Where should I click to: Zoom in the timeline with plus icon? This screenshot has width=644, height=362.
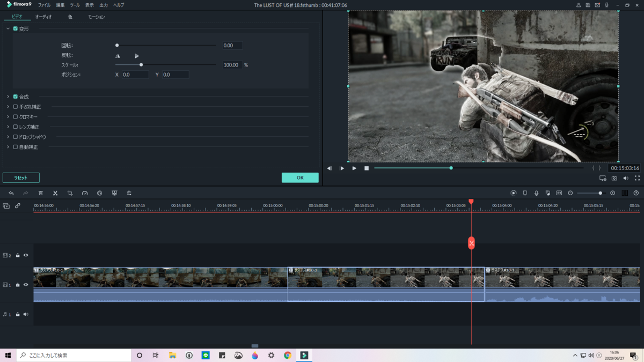click(612, 193)
